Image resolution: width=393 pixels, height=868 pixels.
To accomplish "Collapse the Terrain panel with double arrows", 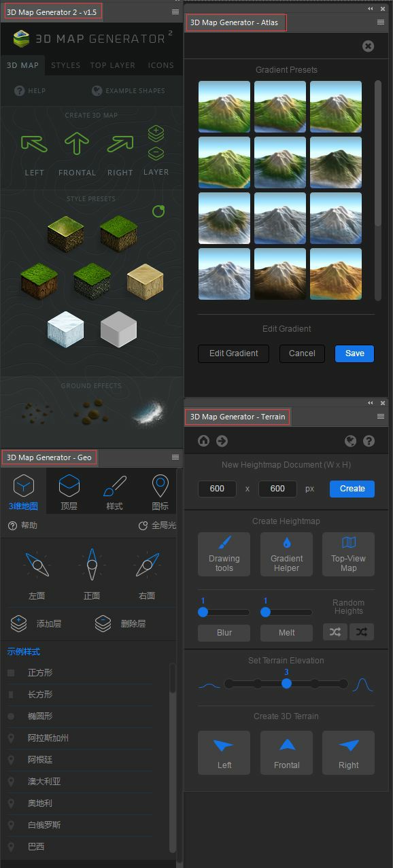I will click(x=371, y=402).
